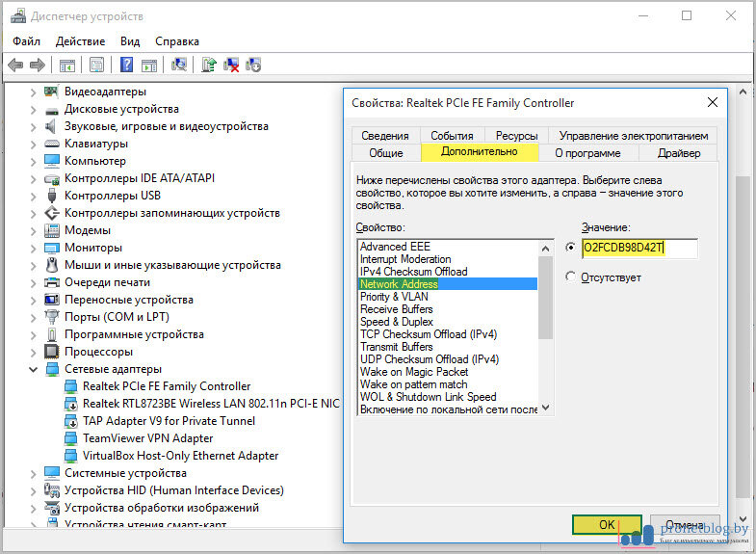Select the Значение value radio button
The image size is (756, 554).
tap(570, 248)
